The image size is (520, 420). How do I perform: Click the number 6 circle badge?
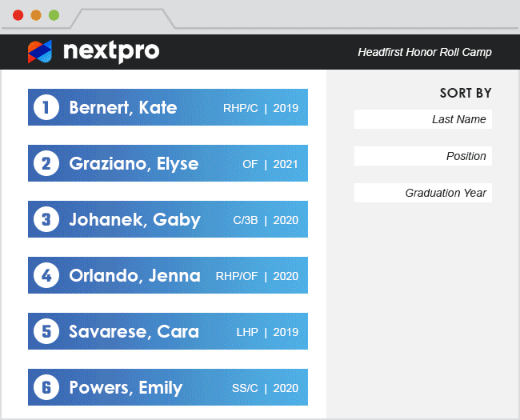(46, 387)
